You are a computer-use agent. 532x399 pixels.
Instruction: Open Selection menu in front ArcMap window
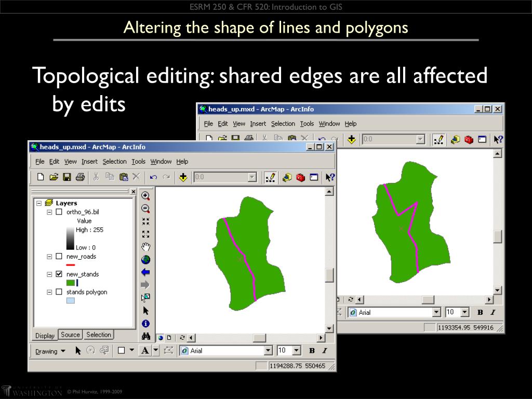[x=114, y=162]
